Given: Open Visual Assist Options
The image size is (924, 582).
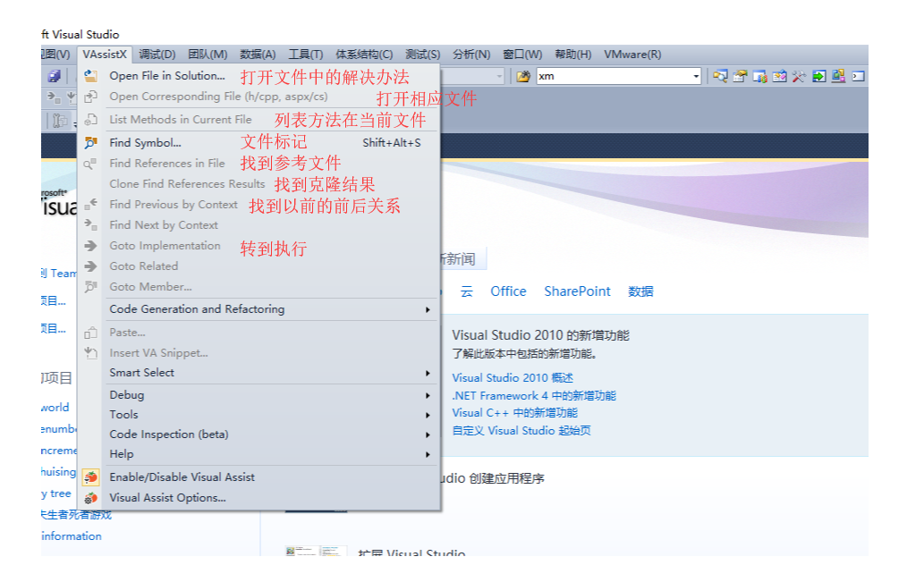Looking at the screenshot, I should click(x=259, y=498).
